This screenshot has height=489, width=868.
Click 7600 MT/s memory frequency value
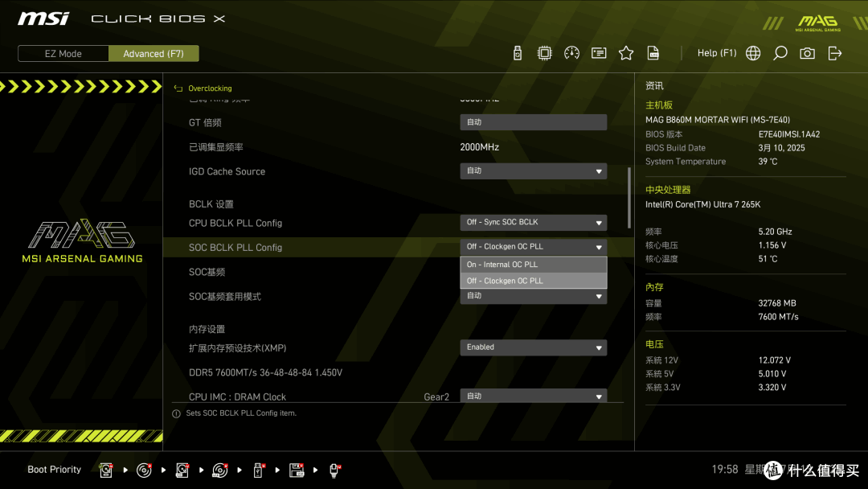(x=778, y=317)
